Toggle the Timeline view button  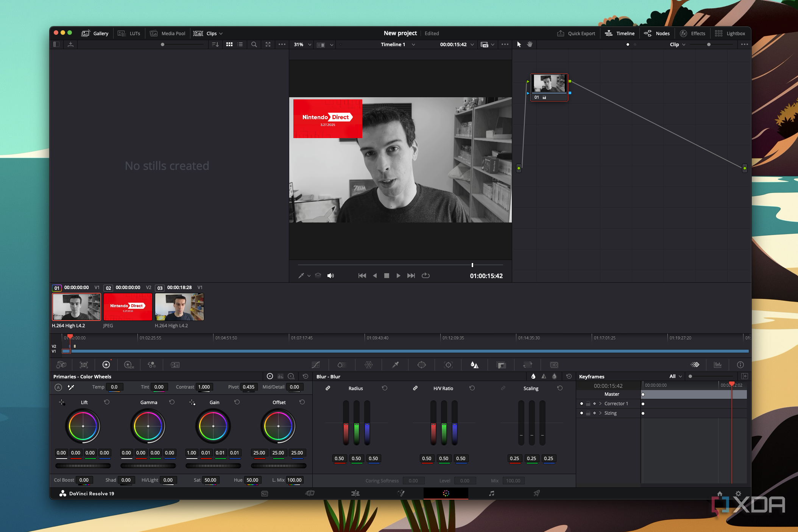coord(620,33)
